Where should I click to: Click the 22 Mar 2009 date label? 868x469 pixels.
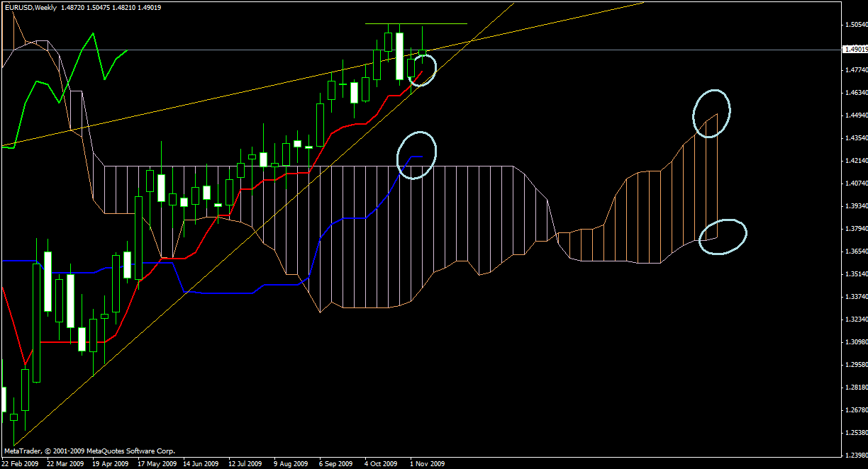pyautogui.click(x=66, y=464)
